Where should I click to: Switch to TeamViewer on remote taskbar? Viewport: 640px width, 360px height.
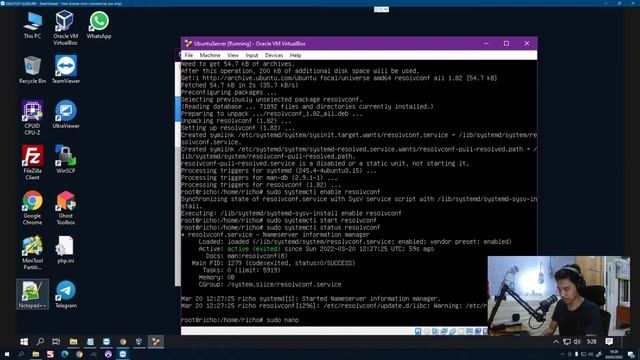click(106, 341)
